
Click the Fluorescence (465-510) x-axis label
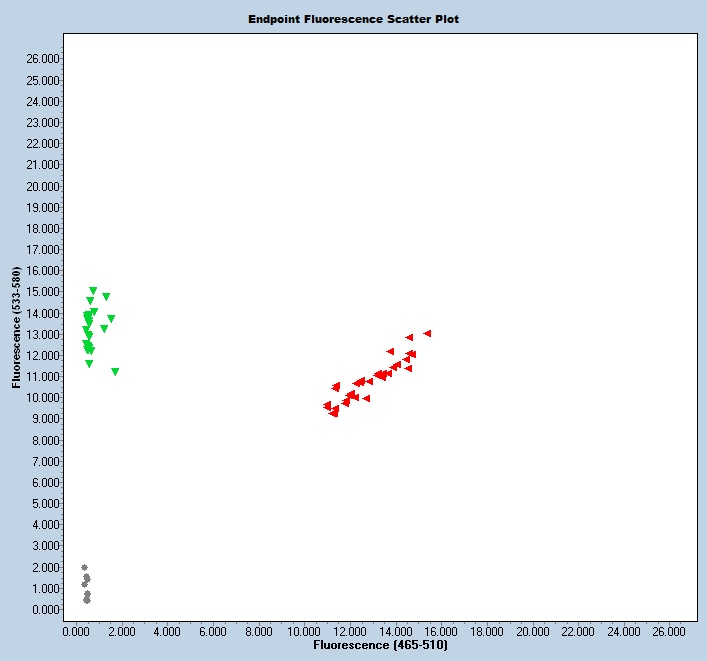380,646
